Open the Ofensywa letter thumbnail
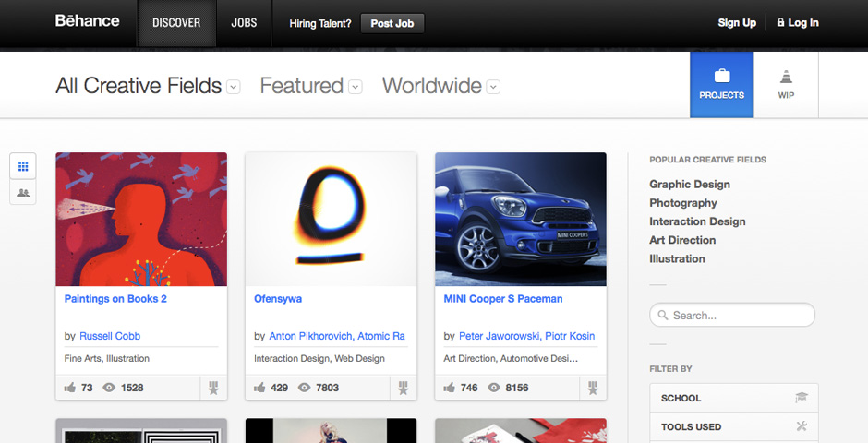This screenshot has height=443, width=868. point(331,220)
